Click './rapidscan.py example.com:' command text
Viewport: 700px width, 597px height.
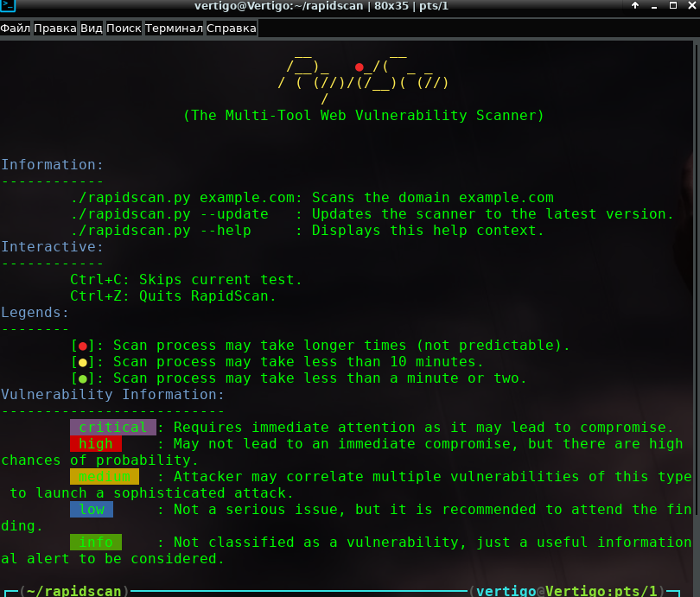pos(187,198)
